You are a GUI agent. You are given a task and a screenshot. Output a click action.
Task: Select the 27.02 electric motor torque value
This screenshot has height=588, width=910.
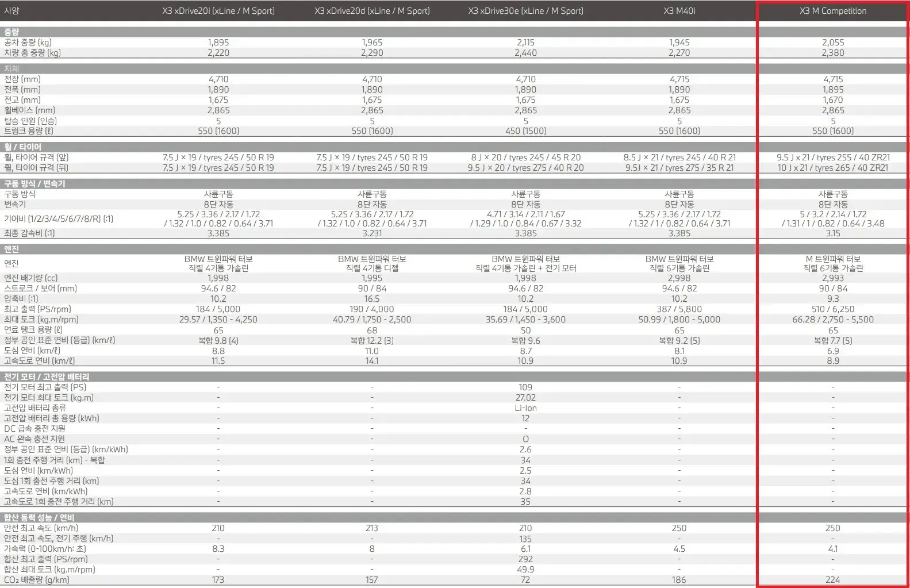click(525, 398)
